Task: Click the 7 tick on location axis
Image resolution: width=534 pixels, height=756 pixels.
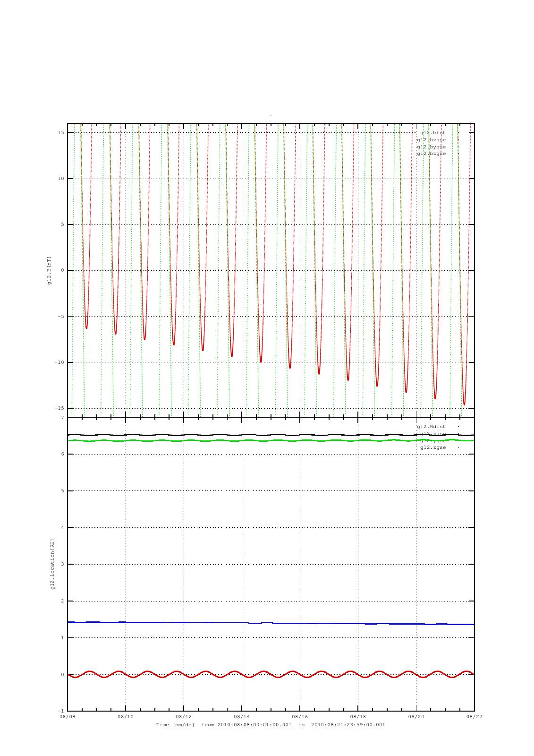Action: (x=63, y=418)
